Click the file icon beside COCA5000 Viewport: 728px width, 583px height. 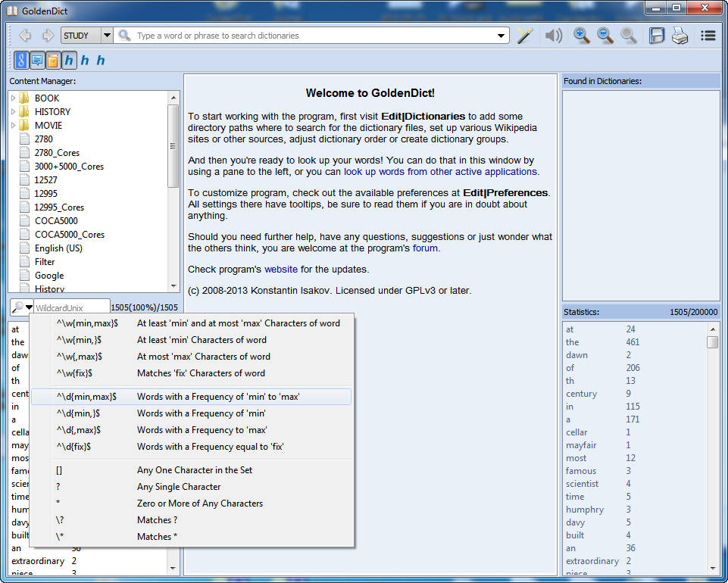(x=24, y=220)
